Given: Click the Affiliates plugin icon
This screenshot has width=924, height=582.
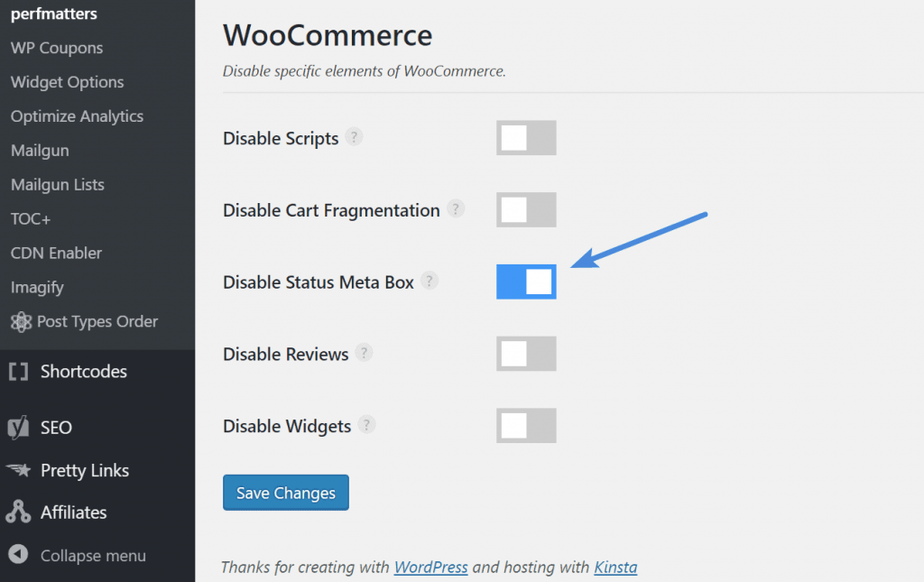Looking at the screenshot, I should click(18, 513).
